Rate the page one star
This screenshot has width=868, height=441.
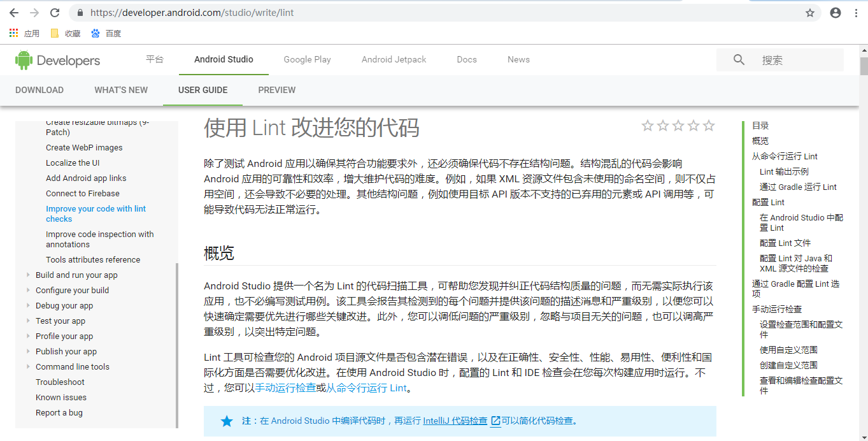648,126
